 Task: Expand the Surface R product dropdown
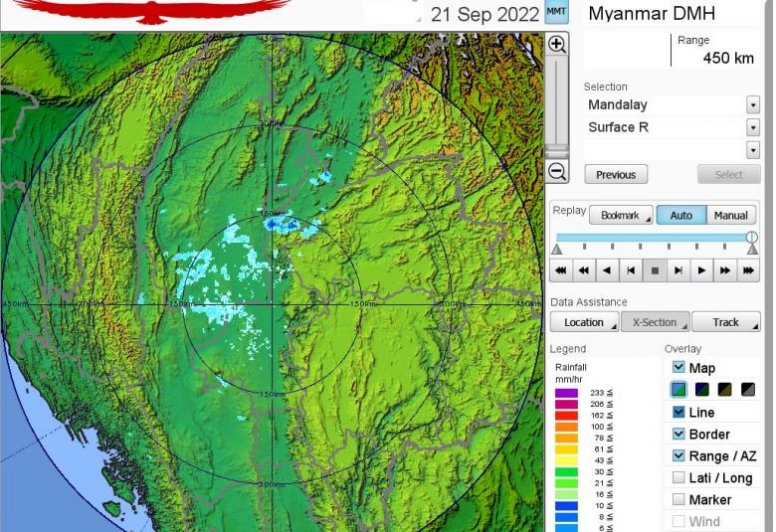[752, 127]
